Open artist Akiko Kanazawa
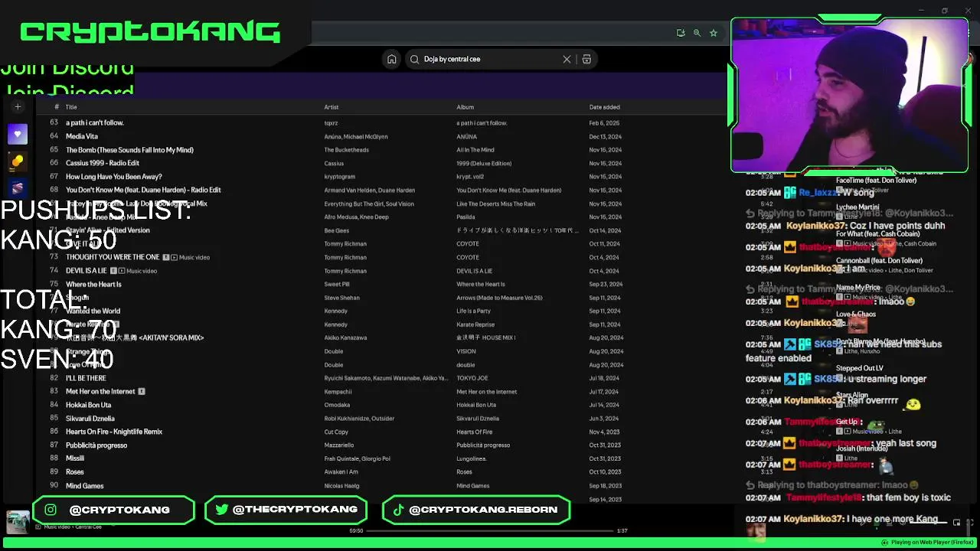This screenshot has width=980, height=551. [x=345, y=338]
